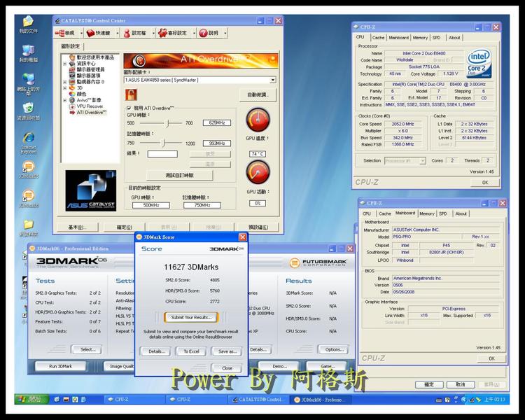Switch to Memory tab in top CPU-Z window
Screen dimensions: 525x420
pyautogui.click(x=420, y=38)
